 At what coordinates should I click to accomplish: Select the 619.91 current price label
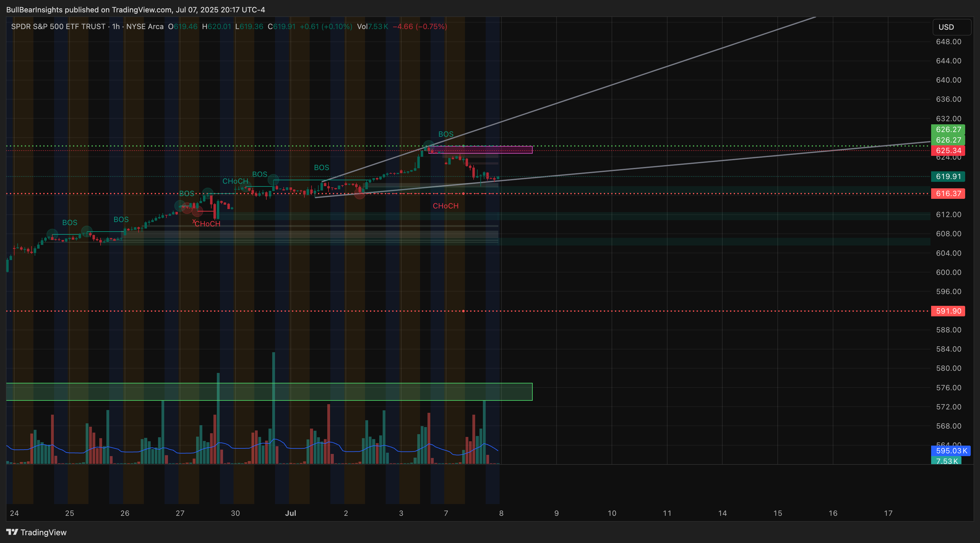948,177
